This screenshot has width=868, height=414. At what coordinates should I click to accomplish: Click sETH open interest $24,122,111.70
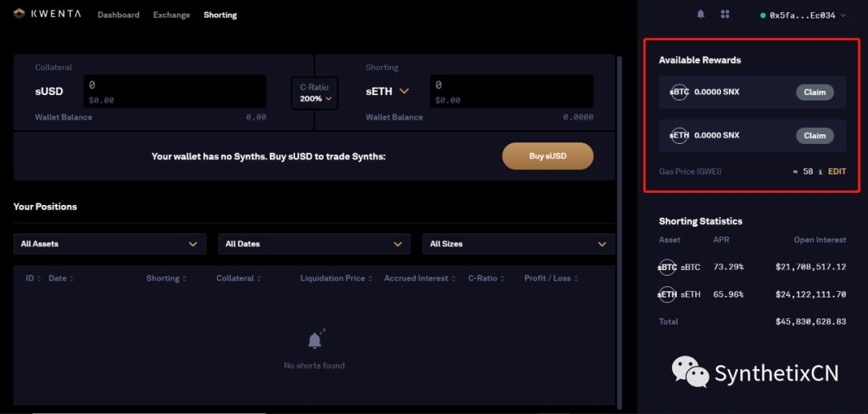810,294
